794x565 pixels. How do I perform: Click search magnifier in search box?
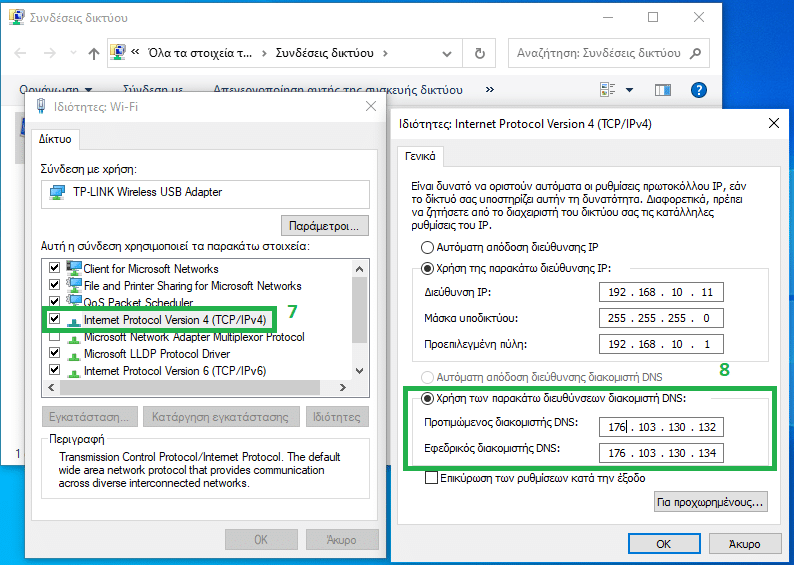(x=696, y=53)
